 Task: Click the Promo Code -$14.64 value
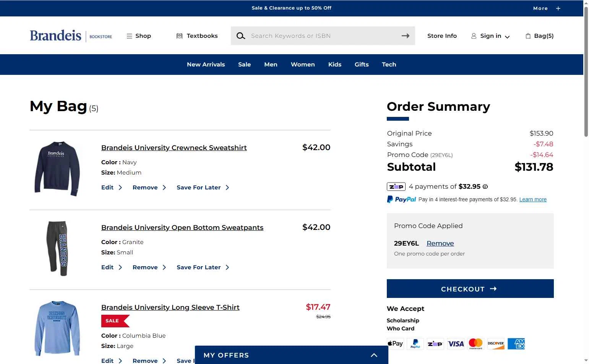click(x=542, y=155)
